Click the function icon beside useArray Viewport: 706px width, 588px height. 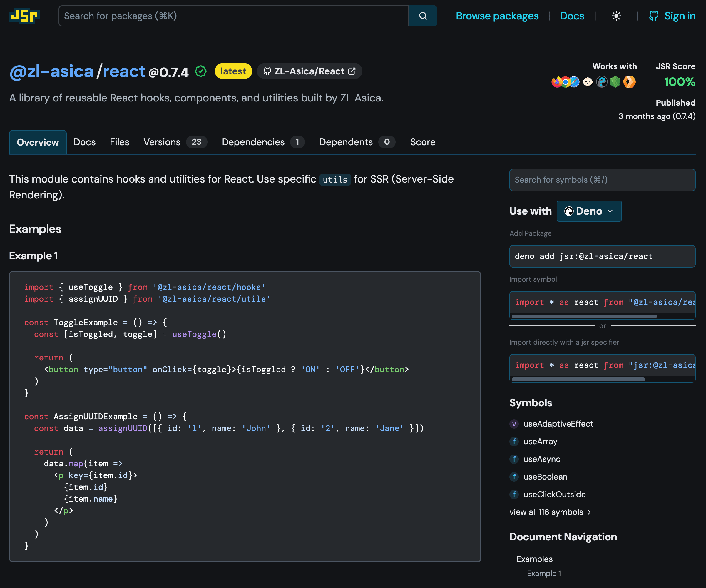(x=514, y=441)
